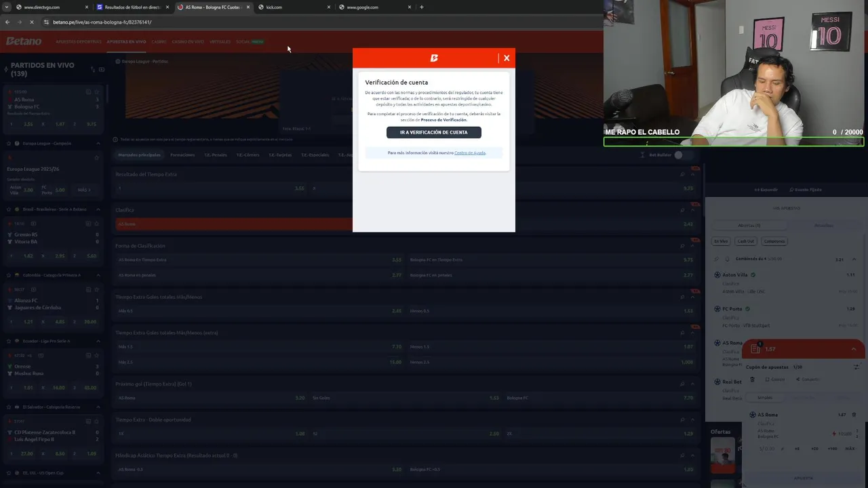The height and width of the screenshot is (488, 868).
Task: Select the T.E.-Penales tab
Action: click(216, 155)
